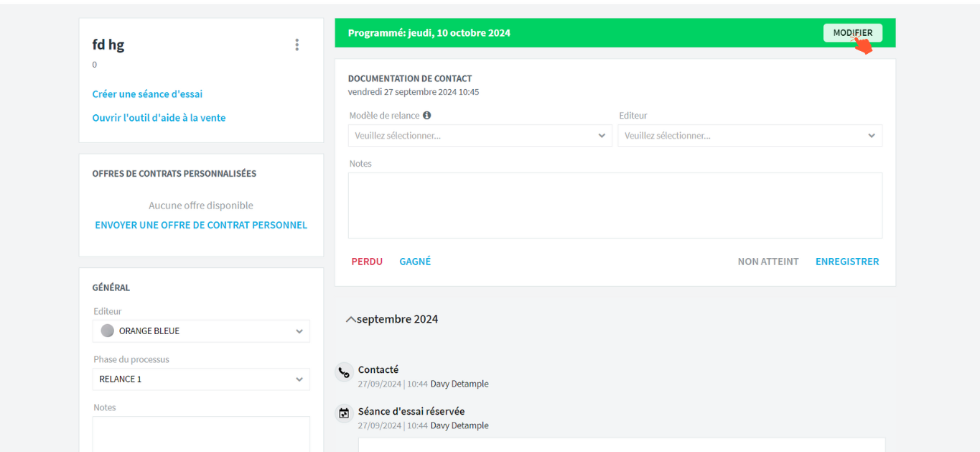
Task: Click the GÉNÉRAL section heading
Action: [111, 287]
